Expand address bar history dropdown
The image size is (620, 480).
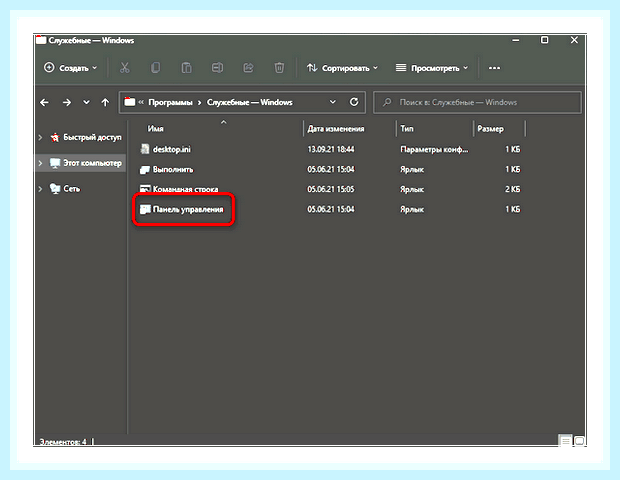tap(333, 102)
